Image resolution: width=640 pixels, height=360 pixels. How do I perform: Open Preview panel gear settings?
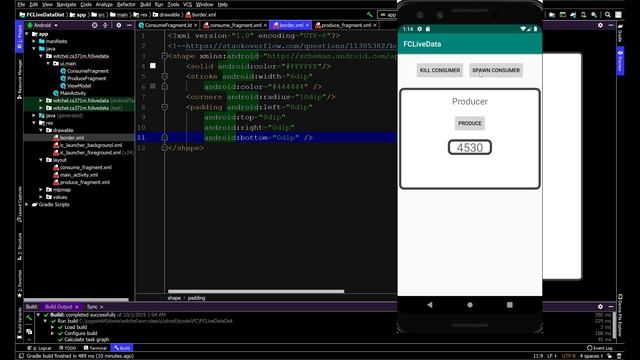pyautogui.click(x=600, y=25)
